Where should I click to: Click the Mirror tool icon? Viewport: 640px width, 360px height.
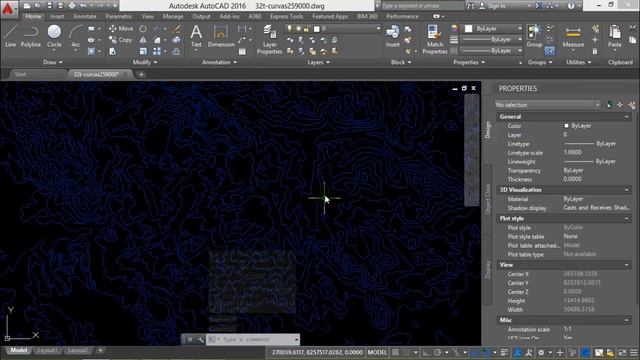tap(143, 40)
